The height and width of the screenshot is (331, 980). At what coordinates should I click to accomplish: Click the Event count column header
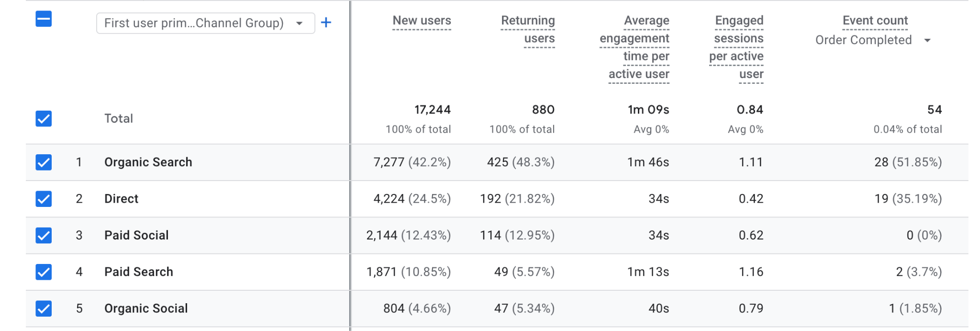(875, 21)
